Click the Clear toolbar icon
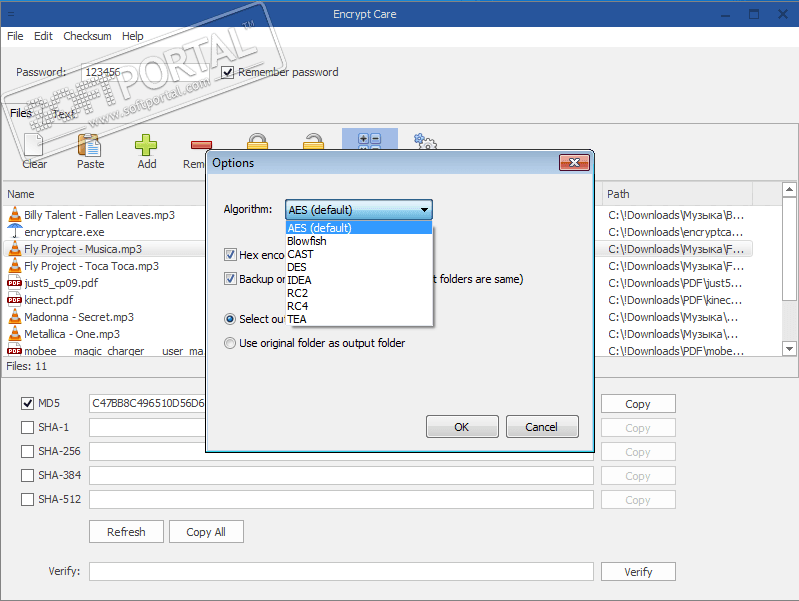This screenshot has height=601, width=799. pos(34,144)
